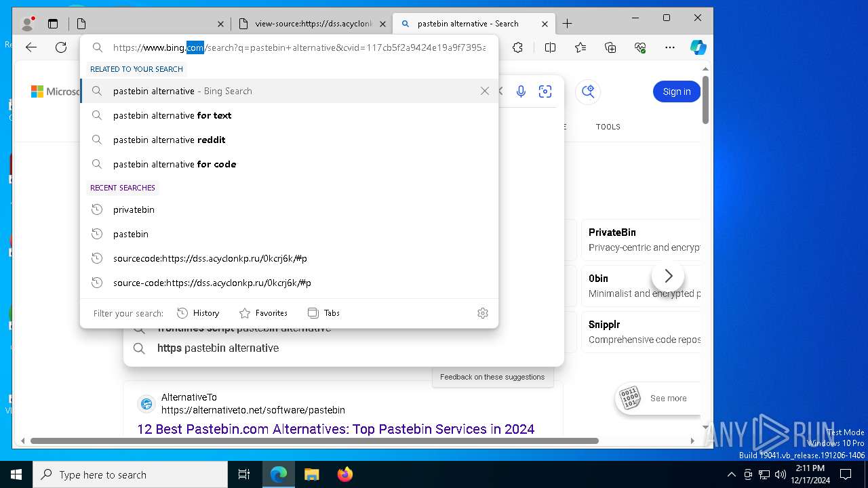Open the TOOLS search option
Image resolution: width=868 pixels, height=488 pixels.
pos(608,127)
